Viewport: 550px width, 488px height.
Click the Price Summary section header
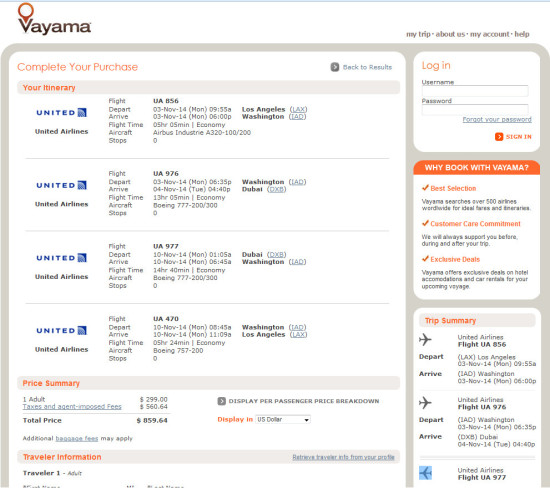tap(208, 383)
